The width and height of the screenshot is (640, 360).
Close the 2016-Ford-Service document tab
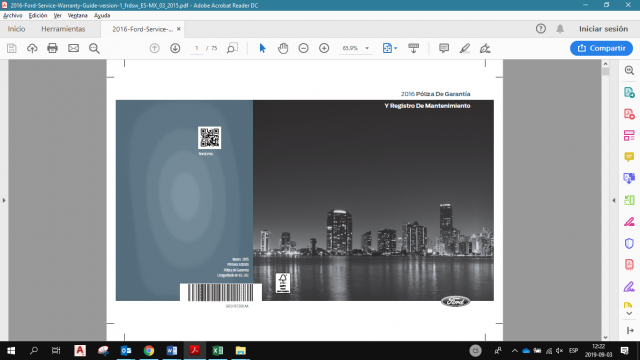(x=178, y=29)
